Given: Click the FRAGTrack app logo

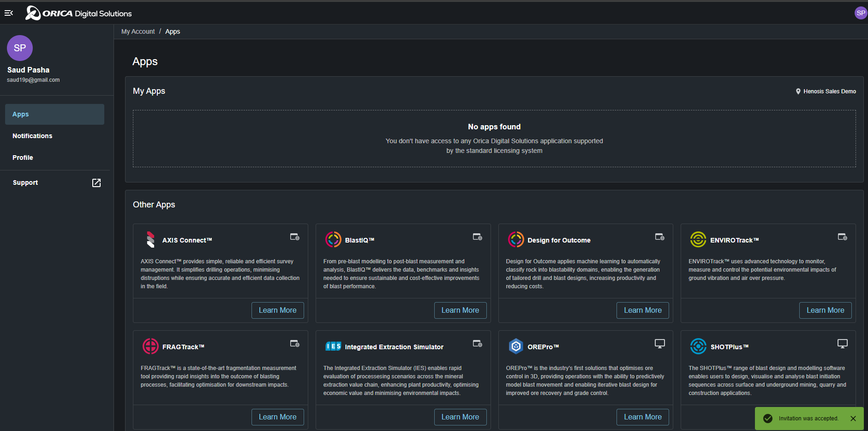Looking at the screenshot, I should (150, 346).
